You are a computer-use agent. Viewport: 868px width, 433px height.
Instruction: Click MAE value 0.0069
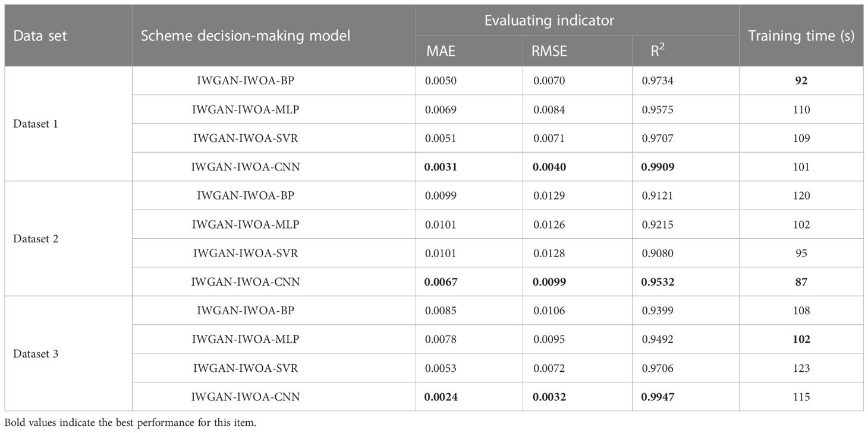[440, 110]
